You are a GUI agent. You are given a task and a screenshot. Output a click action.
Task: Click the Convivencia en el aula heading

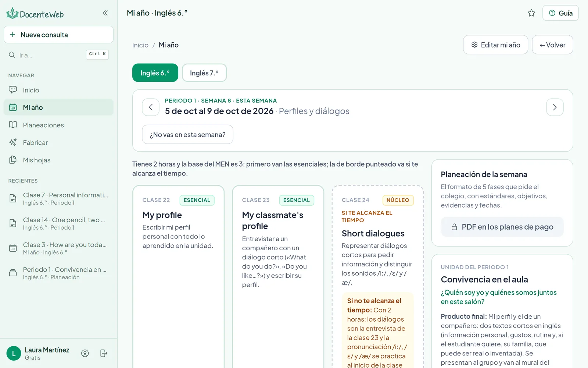coord(484,279)
